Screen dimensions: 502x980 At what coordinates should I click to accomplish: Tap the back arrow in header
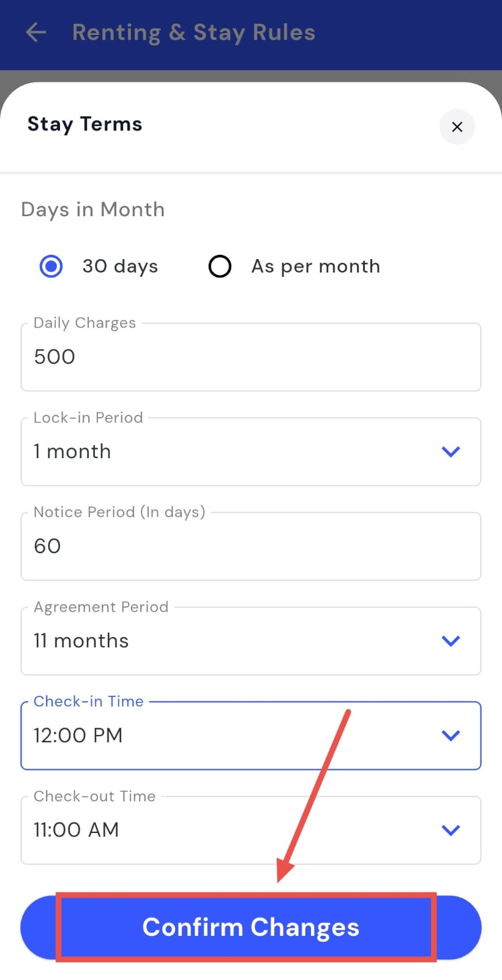coord(36,32)
